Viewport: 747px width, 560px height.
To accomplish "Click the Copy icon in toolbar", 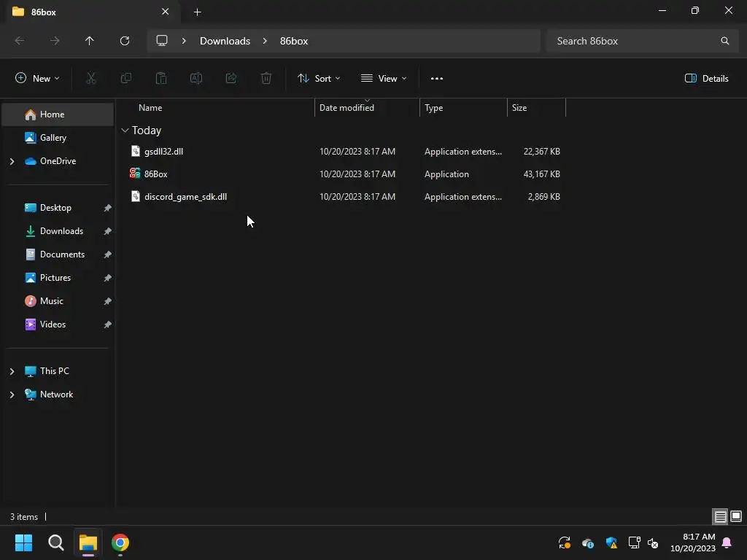I will click(x=125, y=78).
